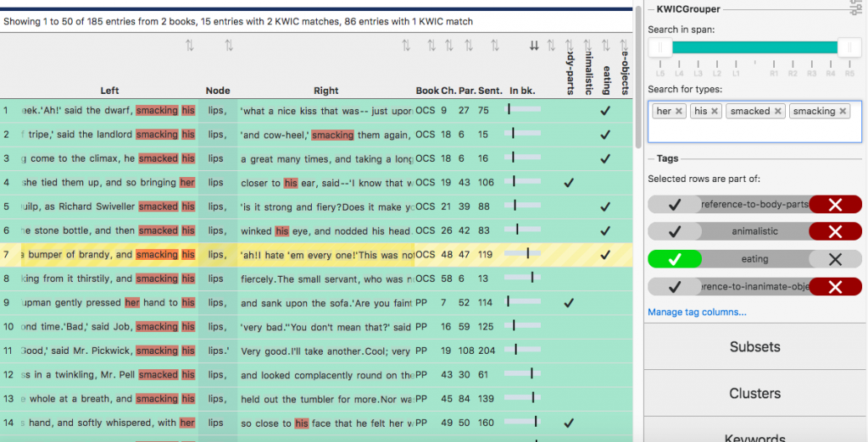Click the Book column header

point(427,91)
